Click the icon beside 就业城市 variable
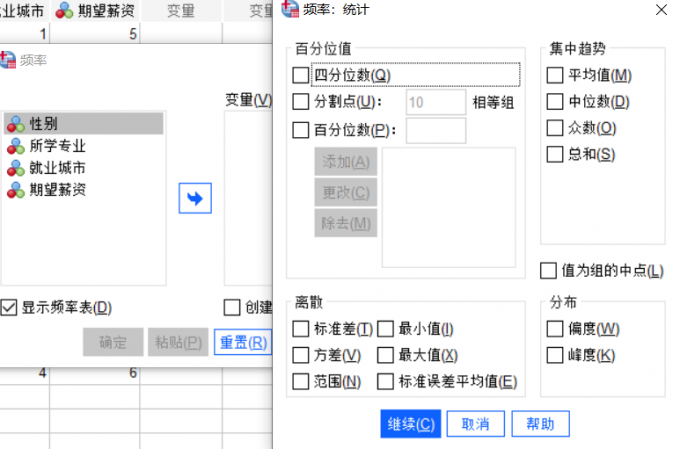Viewport: 680px width, 449px height. click(16, 168)
